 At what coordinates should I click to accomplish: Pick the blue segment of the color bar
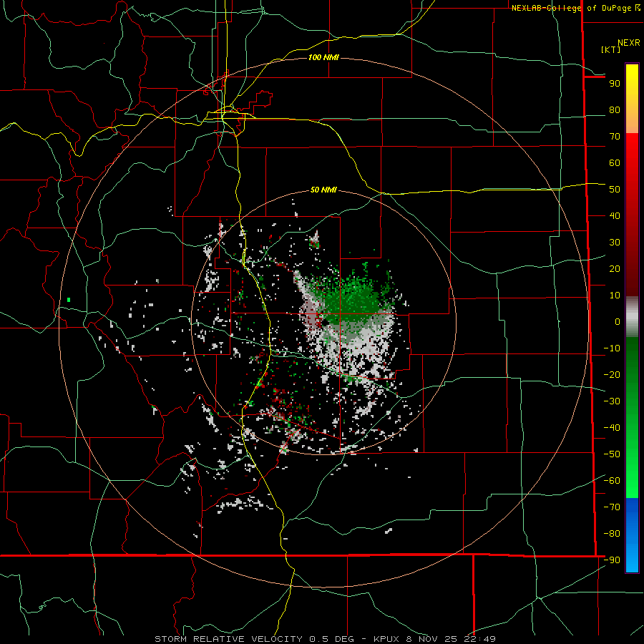coord(632,535)
